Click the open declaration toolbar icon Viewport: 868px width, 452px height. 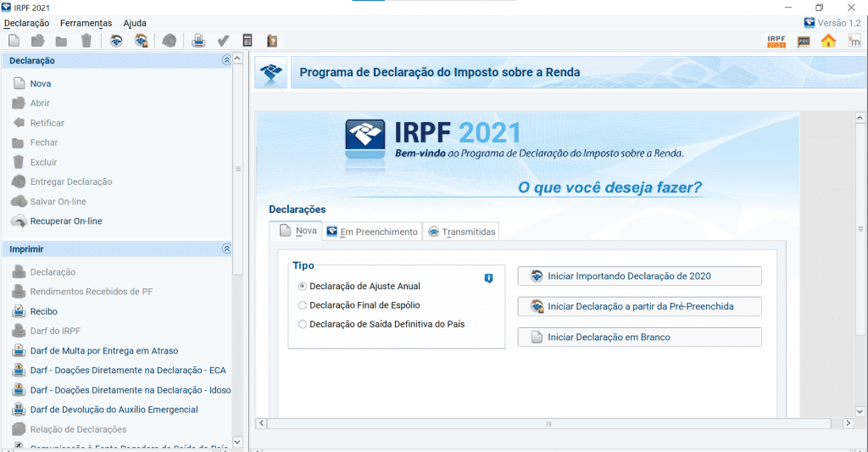37,41
